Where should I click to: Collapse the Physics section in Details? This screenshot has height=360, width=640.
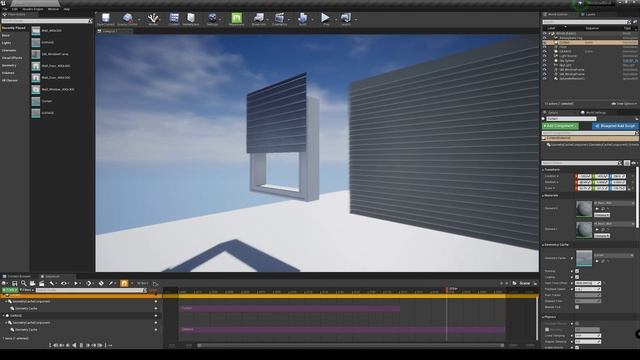point(543,317)
